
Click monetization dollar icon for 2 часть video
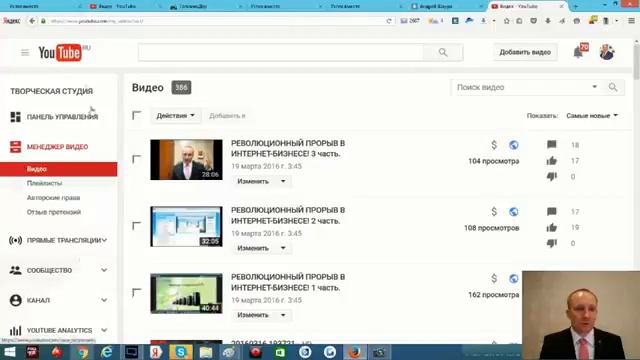click(x=494, y=212)
